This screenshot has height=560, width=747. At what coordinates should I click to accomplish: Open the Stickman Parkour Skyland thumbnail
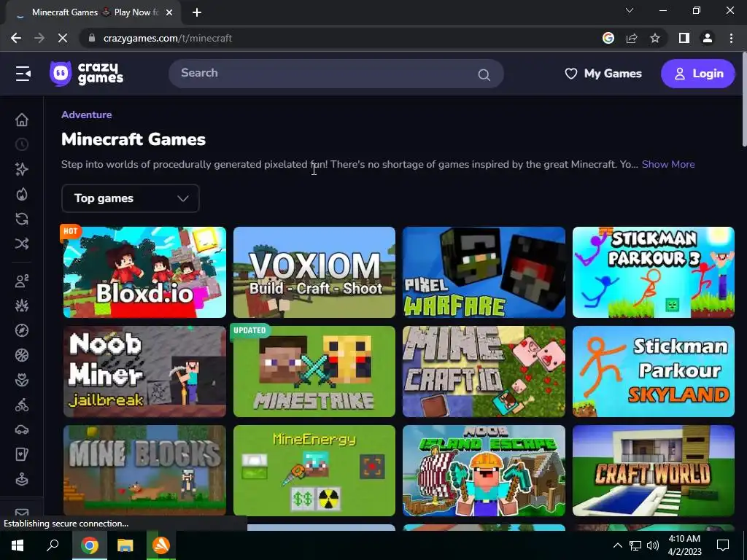654,371
